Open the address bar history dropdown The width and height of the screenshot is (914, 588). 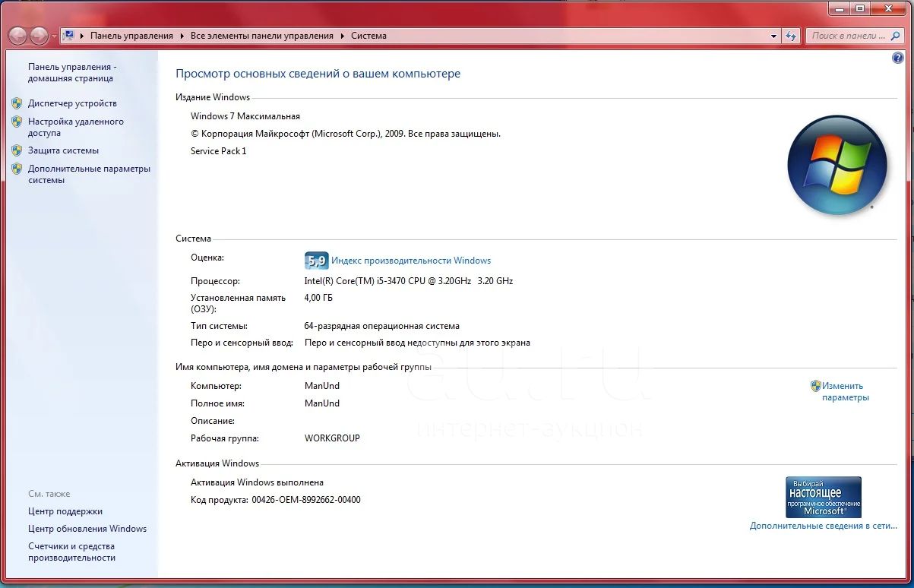(774, 36)
